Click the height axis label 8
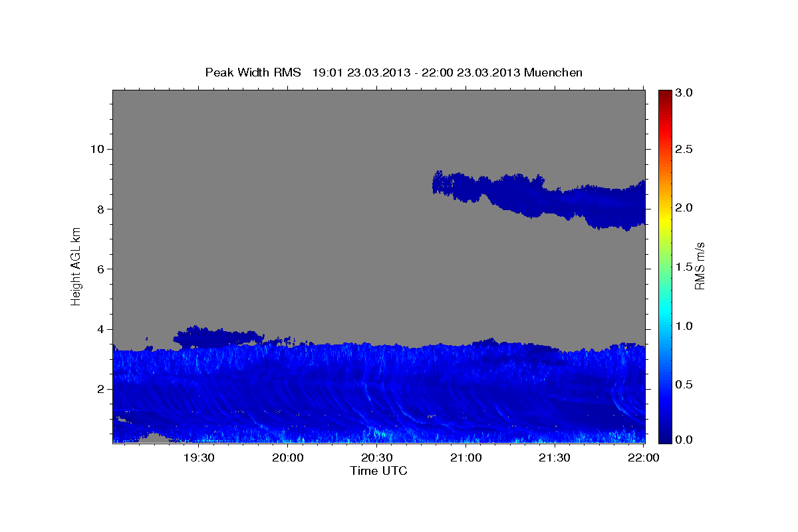798x532 pixels. 100,209
